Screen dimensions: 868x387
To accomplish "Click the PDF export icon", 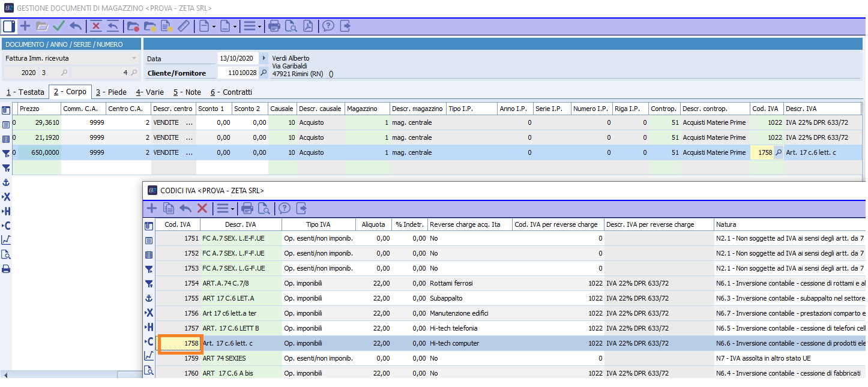I will [307, 26].
